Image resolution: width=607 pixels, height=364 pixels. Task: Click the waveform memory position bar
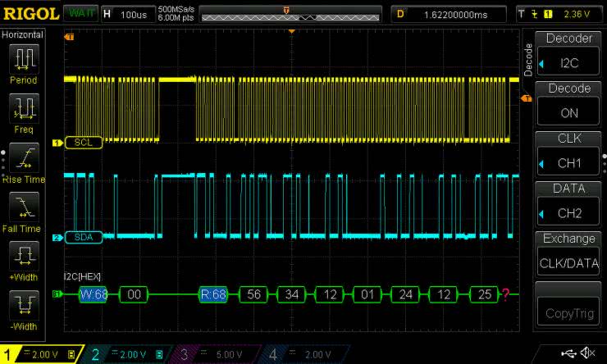click(x=290, y=14)
